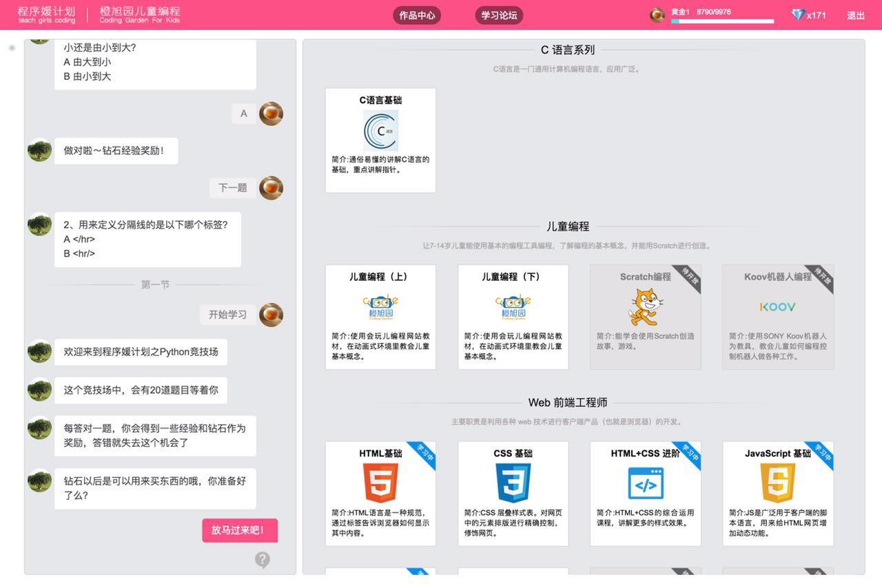Click tree avatar beside question 2 message

pos(39,224)
